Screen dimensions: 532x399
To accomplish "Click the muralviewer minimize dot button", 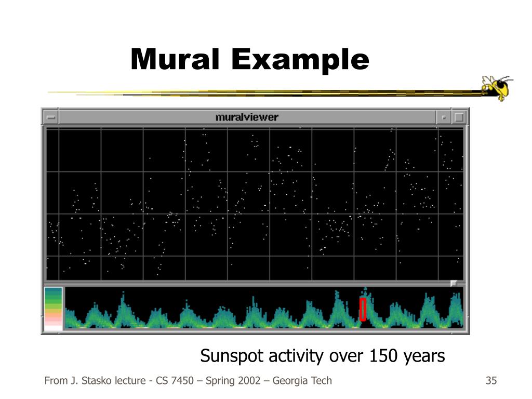I will [x=444, y=118].
